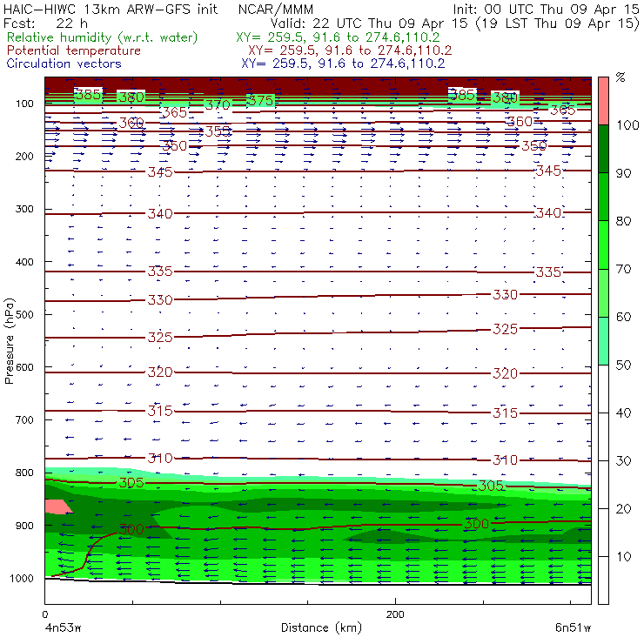The width and height of the screenshot is (644, 644).
Task: Click the "0" distance axis tick label
Action: tap(44, 614)
